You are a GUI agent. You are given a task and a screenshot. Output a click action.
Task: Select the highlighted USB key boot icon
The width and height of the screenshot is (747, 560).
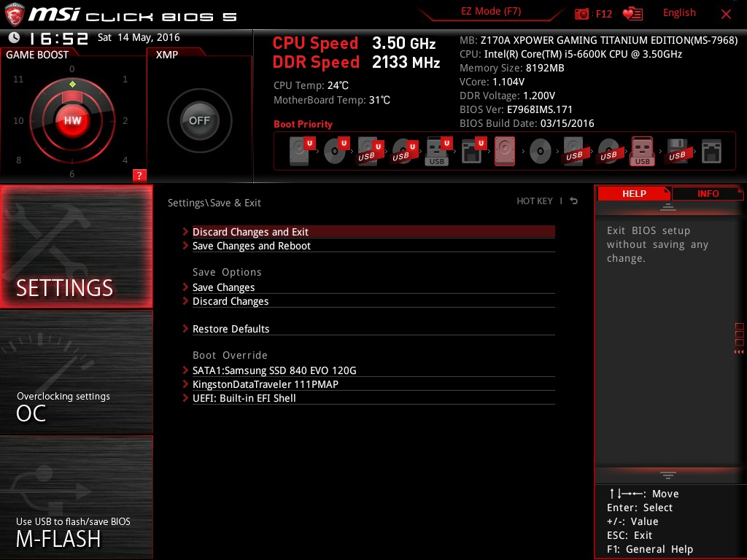(x=642, y=152)
